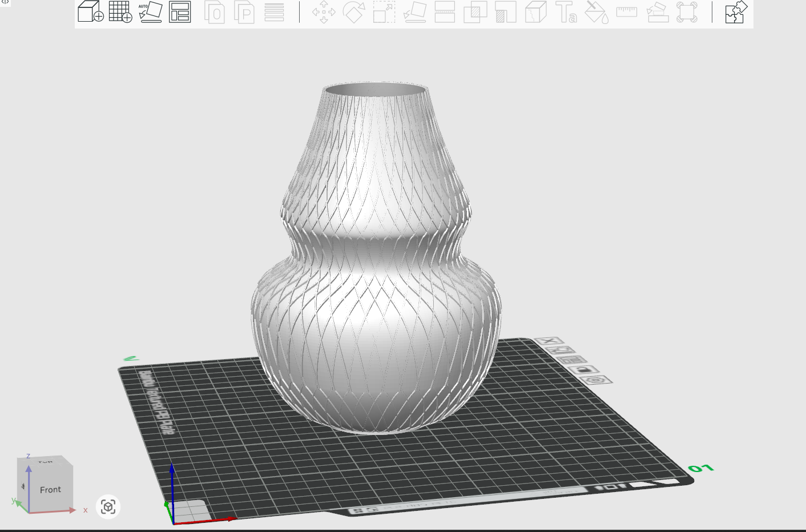This screenshot has height=532, width=806.
Task: Activate the Lay on face tool
Action: [415, 12]
